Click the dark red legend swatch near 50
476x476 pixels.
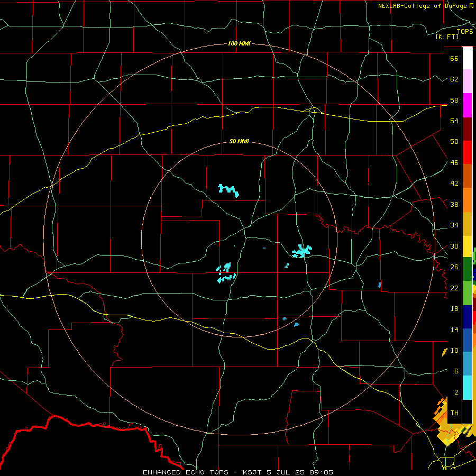tap(467, 129)
